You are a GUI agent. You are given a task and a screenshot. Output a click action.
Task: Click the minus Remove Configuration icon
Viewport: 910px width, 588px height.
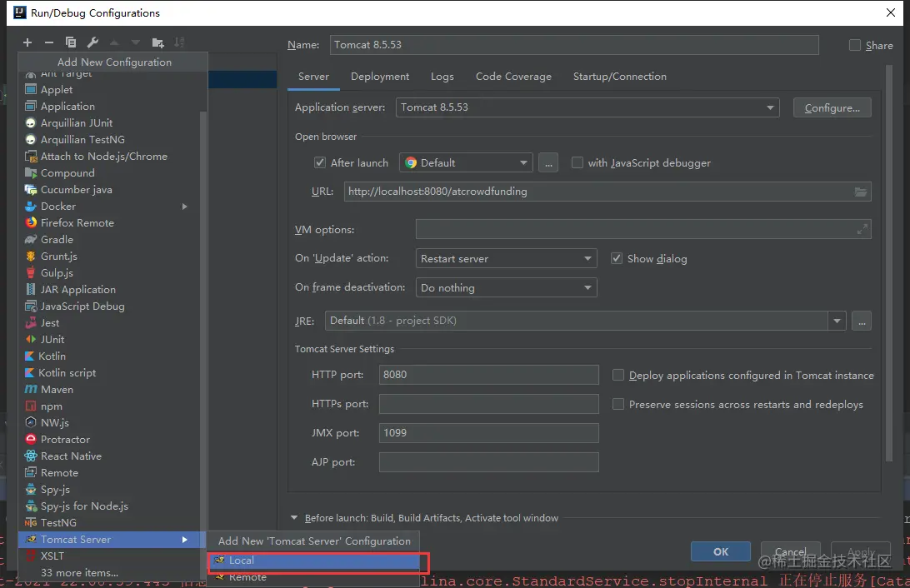[x=48, y=42]
